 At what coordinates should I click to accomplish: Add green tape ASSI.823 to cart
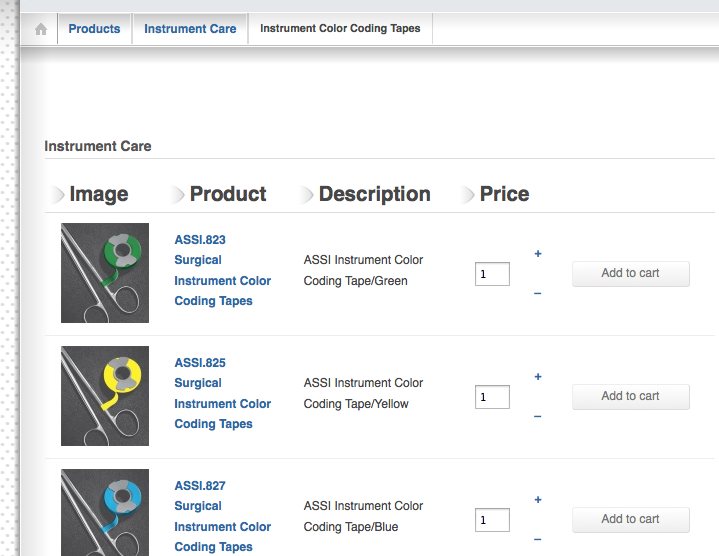pyautogui.click(x=630, y=273)
